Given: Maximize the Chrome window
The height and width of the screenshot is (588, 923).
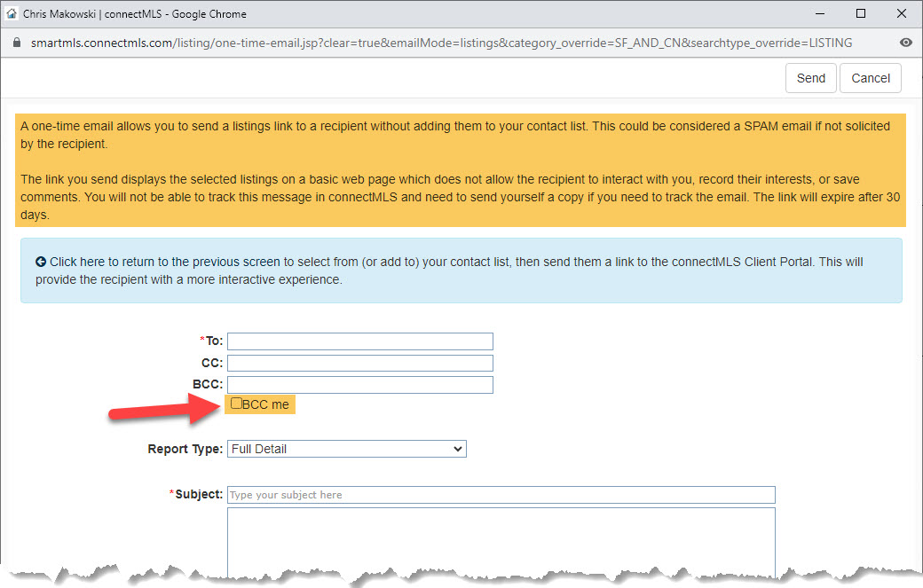Looking at the screenshot, I should coord(861,13).
